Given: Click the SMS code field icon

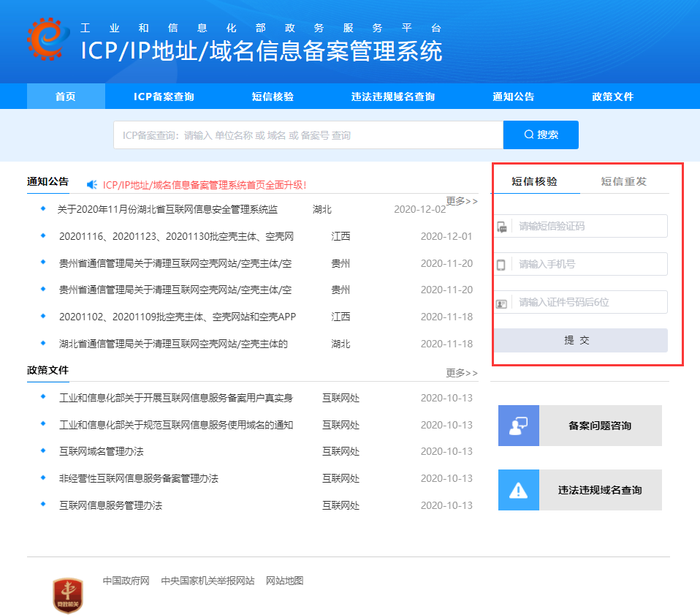Looking at the screenshot, I should pos(501,227).
